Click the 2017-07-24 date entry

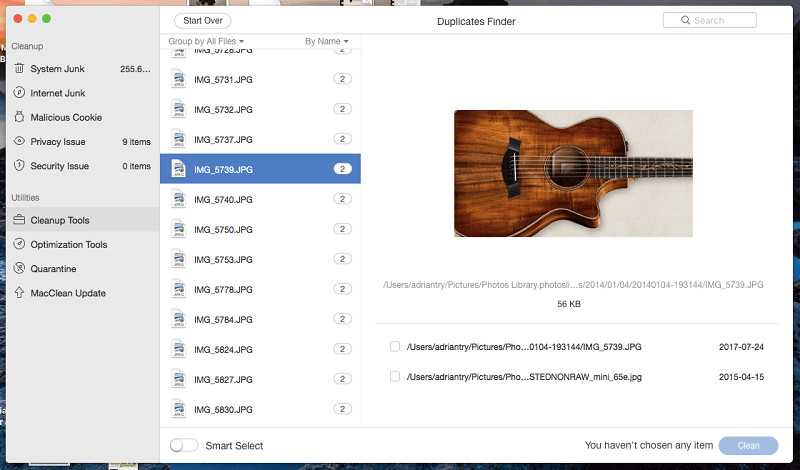(x=741, y=347)
